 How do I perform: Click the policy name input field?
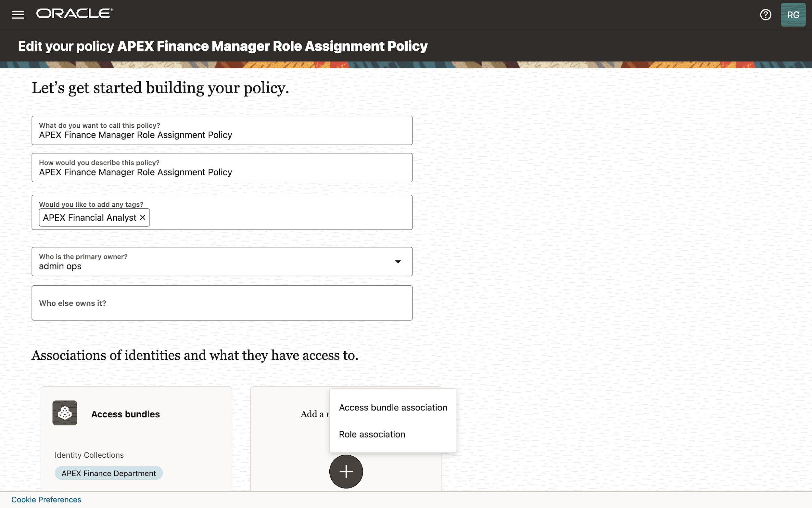[222, 134]
